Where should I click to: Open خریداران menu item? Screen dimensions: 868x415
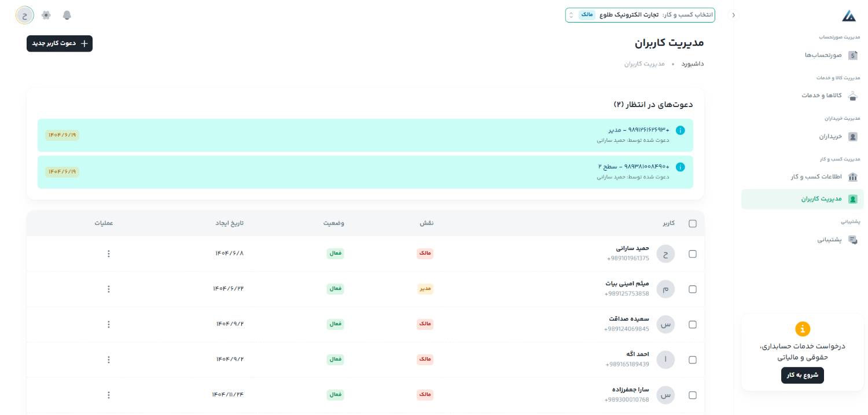[803, 137]
